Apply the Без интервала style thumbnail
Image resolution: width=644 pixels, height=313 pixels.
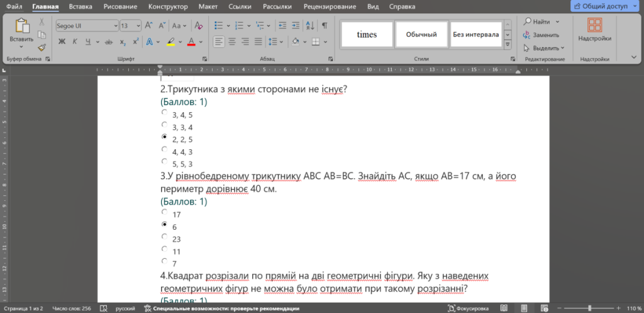476,35
